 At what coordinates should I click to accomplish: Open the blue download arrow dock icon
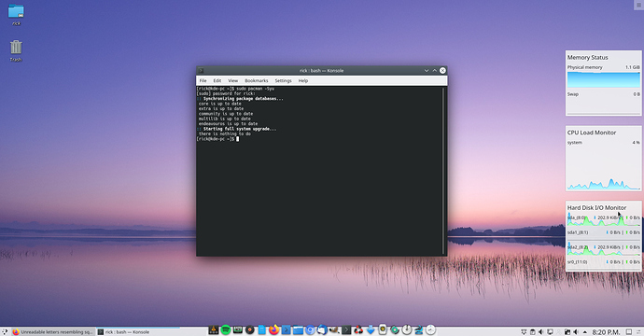(371, 329)
